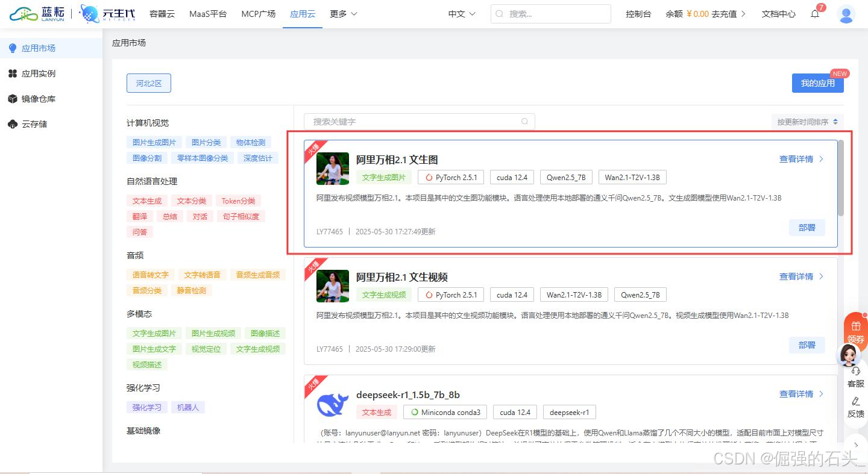
Task: Expand the right-side collapse arrow
Action: coord(856,444)
